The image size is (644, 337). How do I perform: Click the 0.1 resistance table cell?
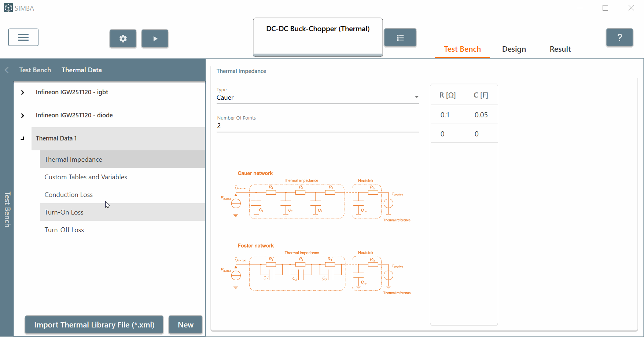pyautogui.click(x=445, y=115)
